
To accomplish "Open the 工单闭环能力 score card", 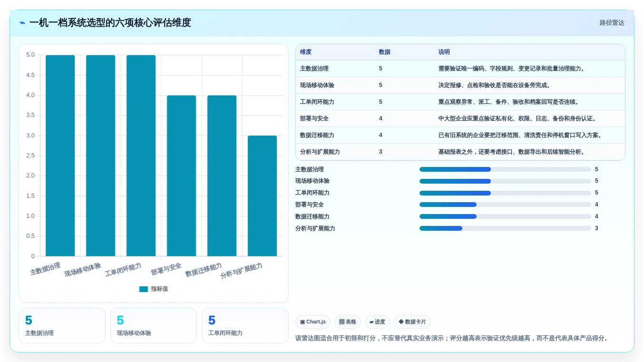I will click(x=245, y=326).
